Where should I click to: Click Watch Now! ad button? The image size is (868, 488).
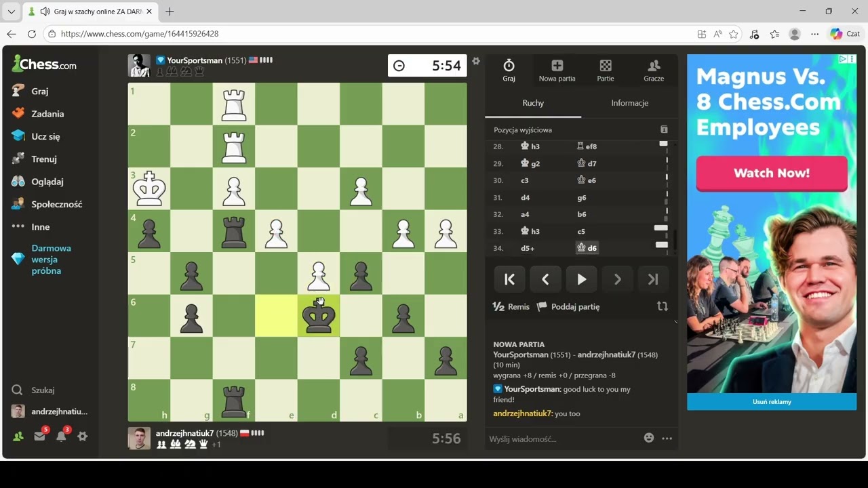point(771,173)
